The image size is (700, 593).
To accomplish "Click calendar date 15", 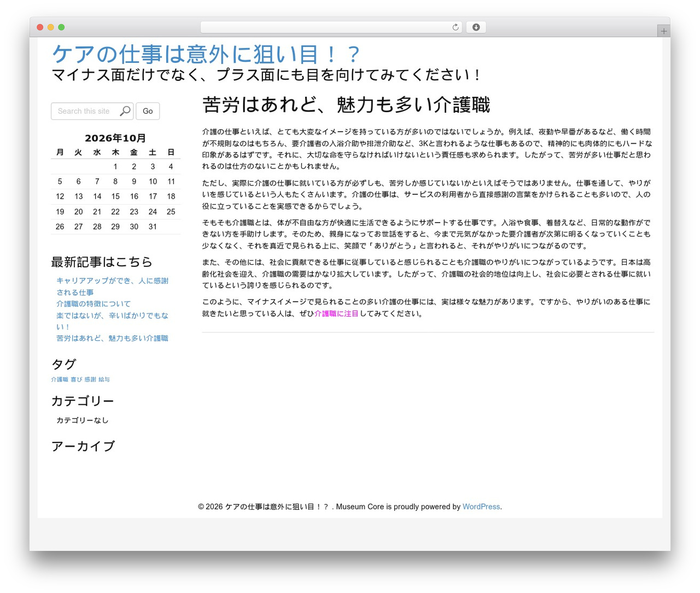I will [x=115, y=196].
